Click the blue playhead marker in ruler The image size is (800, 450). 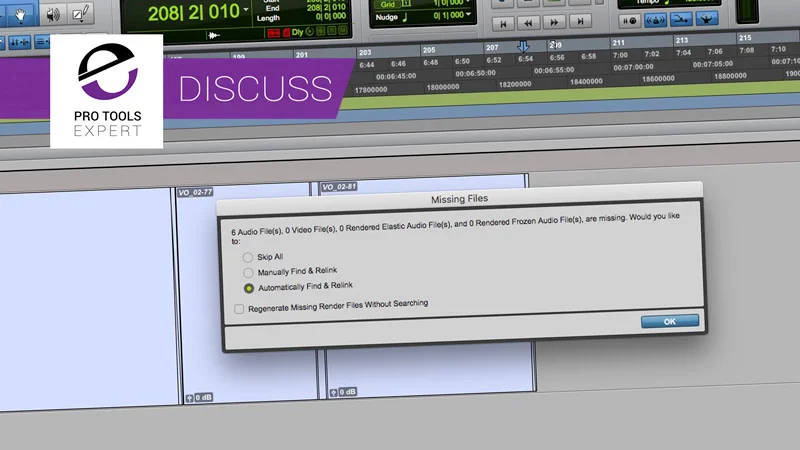click(x=523, y=46)
